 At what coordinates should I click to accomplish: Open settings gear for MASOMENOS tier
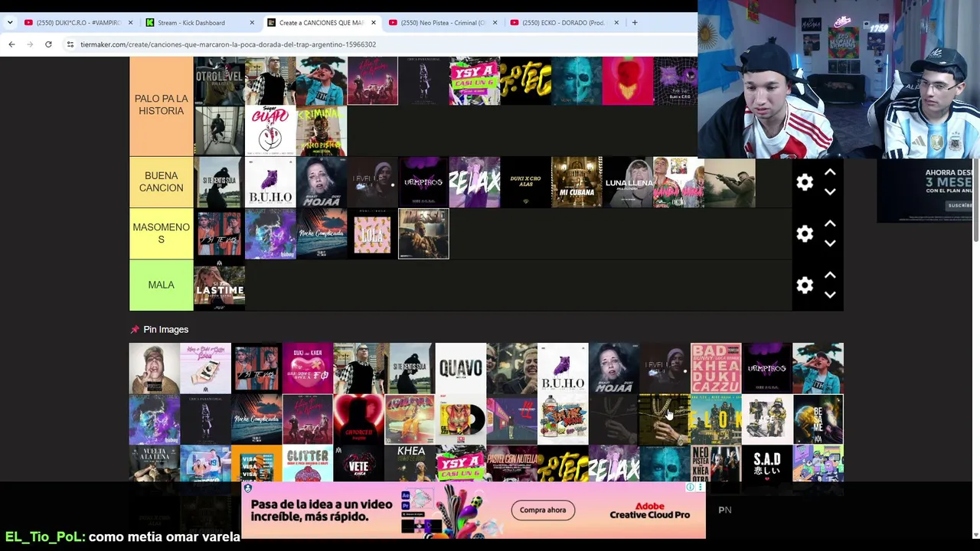tap(805, 233)
